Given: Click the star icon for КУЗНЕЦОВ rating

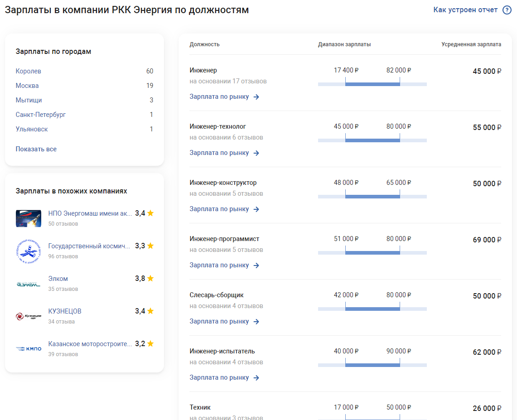Looking at the screenshot, I should 150,311.
